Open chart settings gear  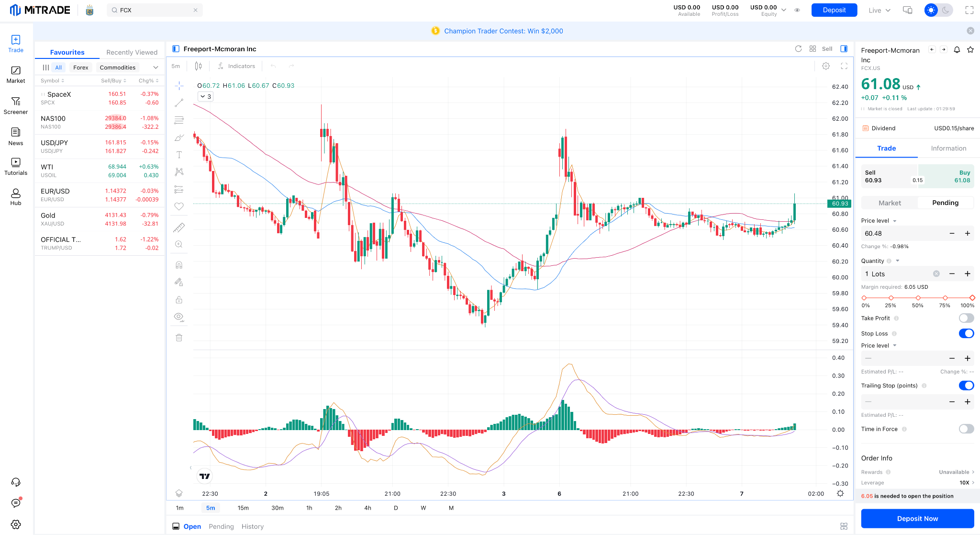click(x=826, y=66)
